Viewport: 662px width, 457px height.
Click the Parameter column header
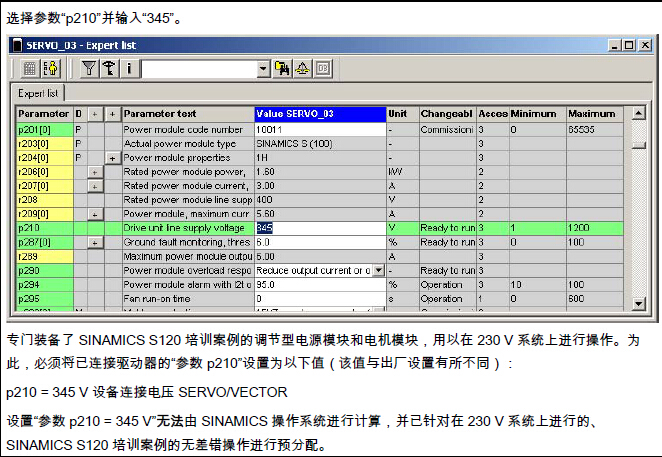(44, 114)
